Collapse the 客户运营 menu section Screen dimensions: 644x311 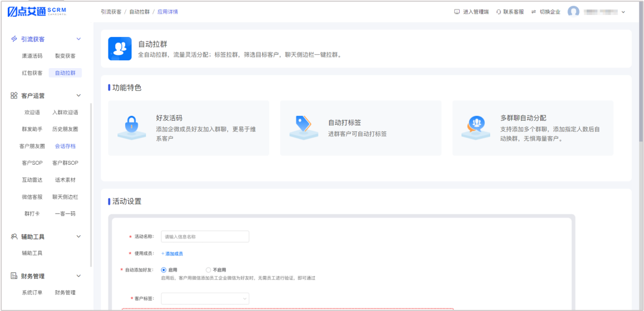tap(79, 96)
